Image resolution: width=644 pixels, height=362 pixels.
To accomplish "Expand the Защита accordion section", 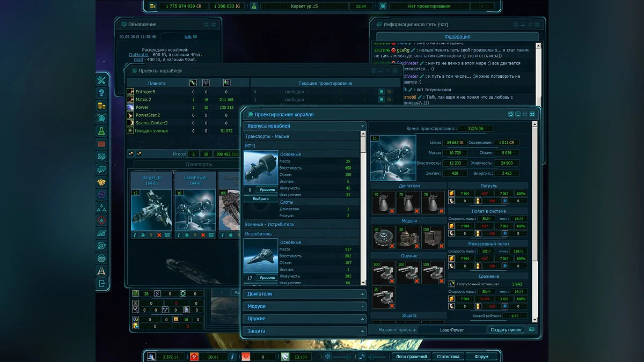I will tap(305, 331).
